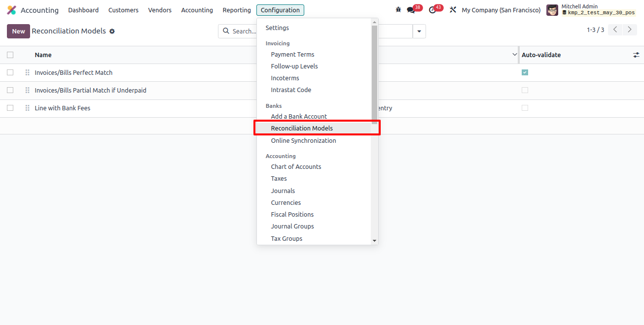The image size is (644, 325).
Task: Open the Vendors menu
Action: coord(160,10)
